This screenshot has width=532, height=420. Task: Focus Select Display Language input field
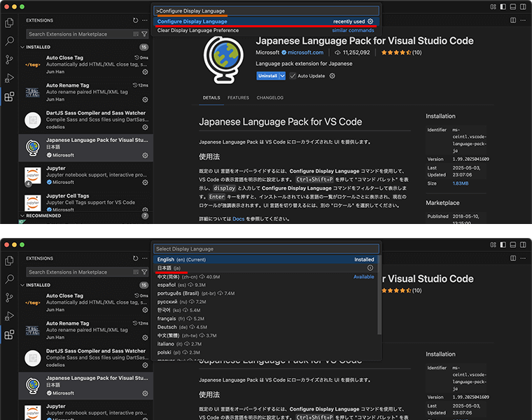click(x=266, y=249)
